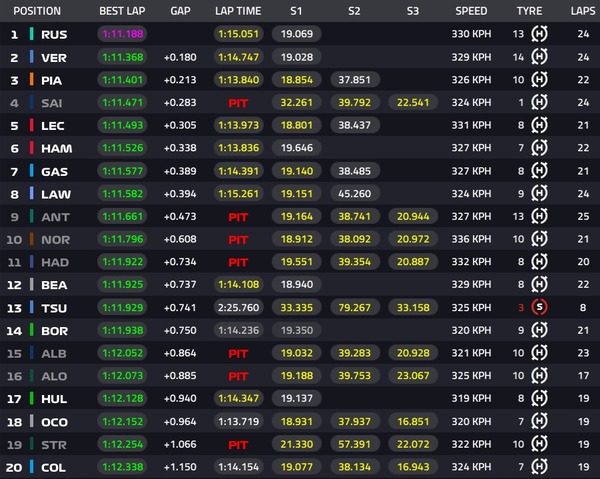Select driver TSU in the standings
Screen dimensions: 600x479
[54, 308]
